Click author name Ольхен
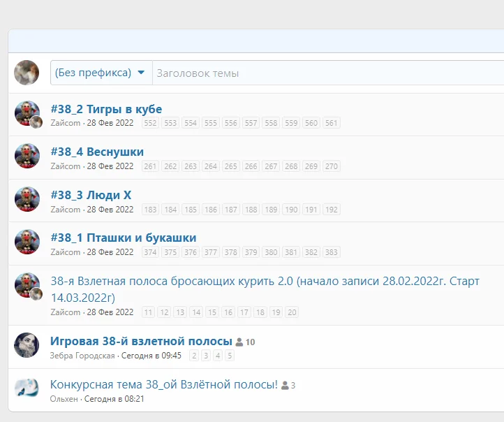 [x=64, y=399]
